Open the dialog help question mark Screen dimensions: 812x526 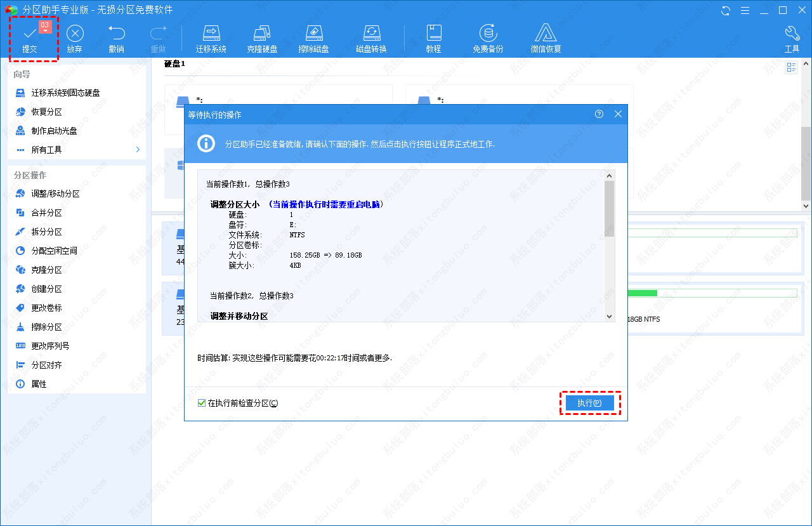(x=599, y=114)
